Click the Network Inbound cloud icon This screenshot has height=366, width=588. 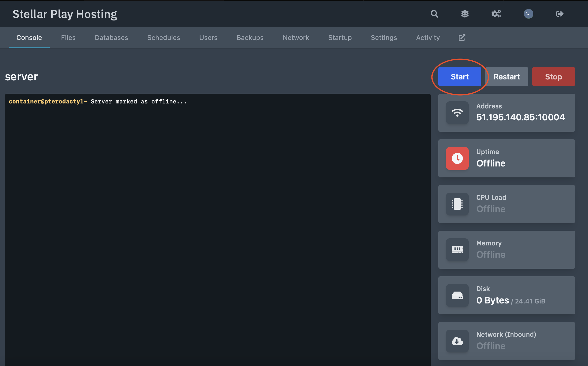click(457, 341)
